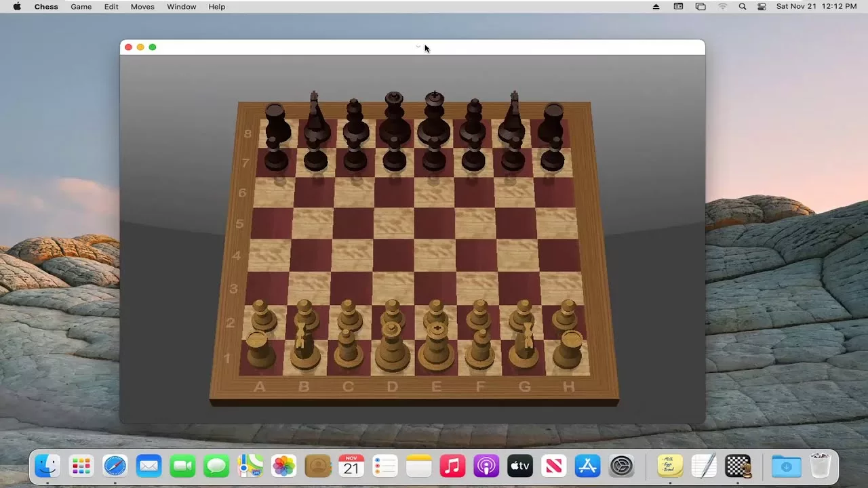
Task: Open Messages from the Dock
Action: pos(216,466)
